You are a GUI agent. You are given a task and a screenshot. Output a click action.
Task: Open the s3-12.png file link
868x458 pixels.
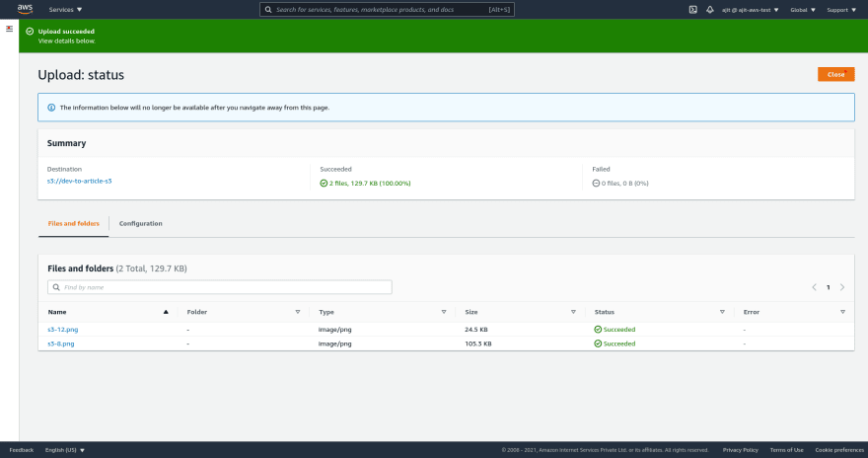pyautogui.click(x=62, y=330)
